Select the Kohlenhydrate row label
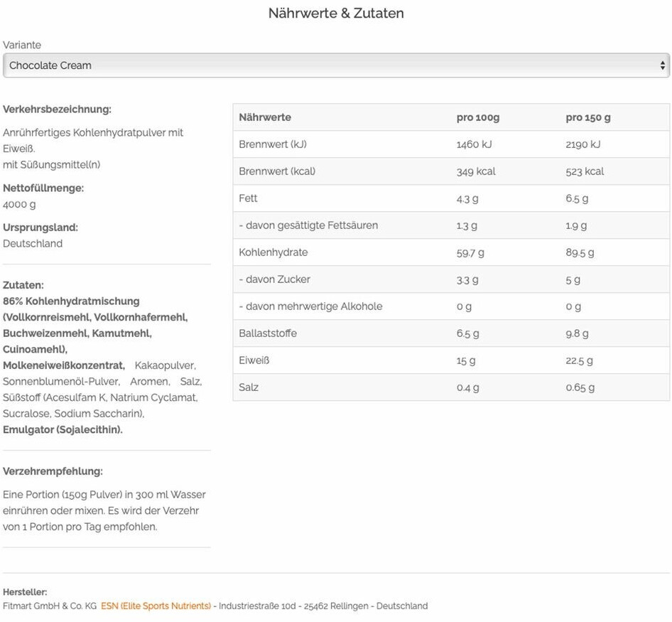Screen dimensions: 672x622 273,252
